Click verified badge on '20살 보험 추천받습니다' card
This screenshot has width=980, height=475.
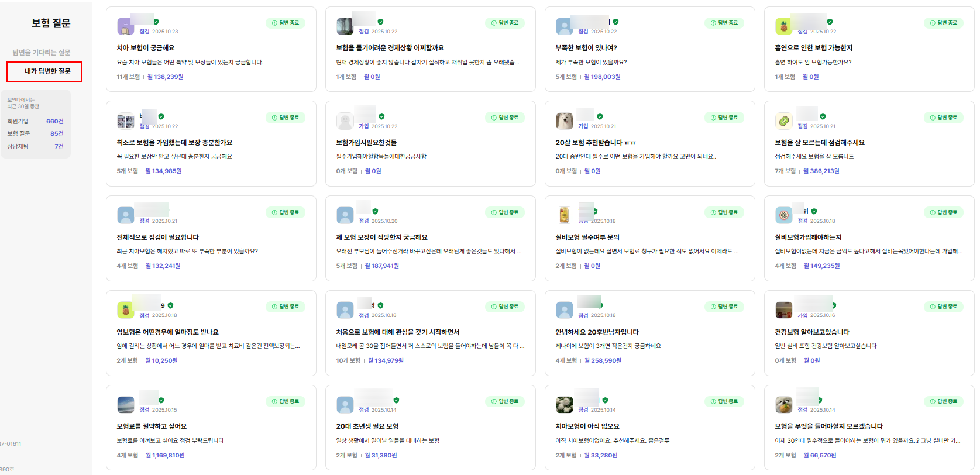(x=600, y=116)
